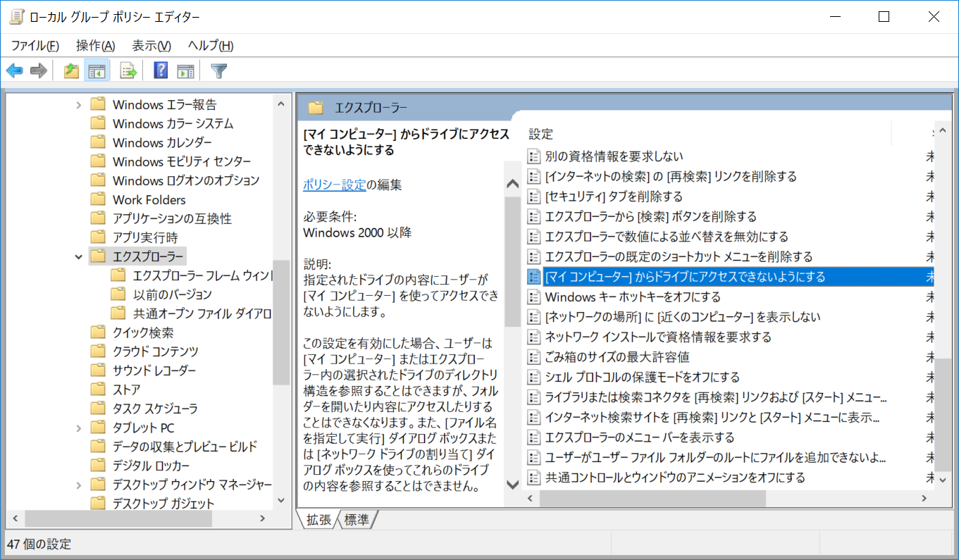
Task: Click folder icon beside サウンド レコーダー
Action: pyautogui.click(x=98, y=371)
